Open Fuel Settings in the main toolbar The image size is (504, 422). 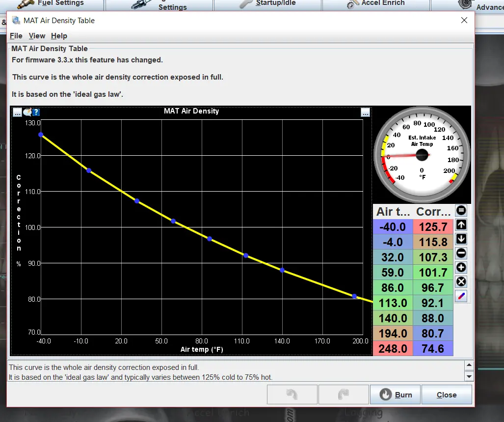[52, 4]
